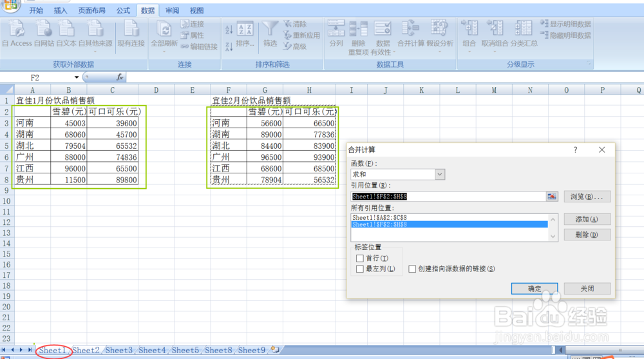Click the 删除 delete button
644x359 pixels.
(587, 235)
